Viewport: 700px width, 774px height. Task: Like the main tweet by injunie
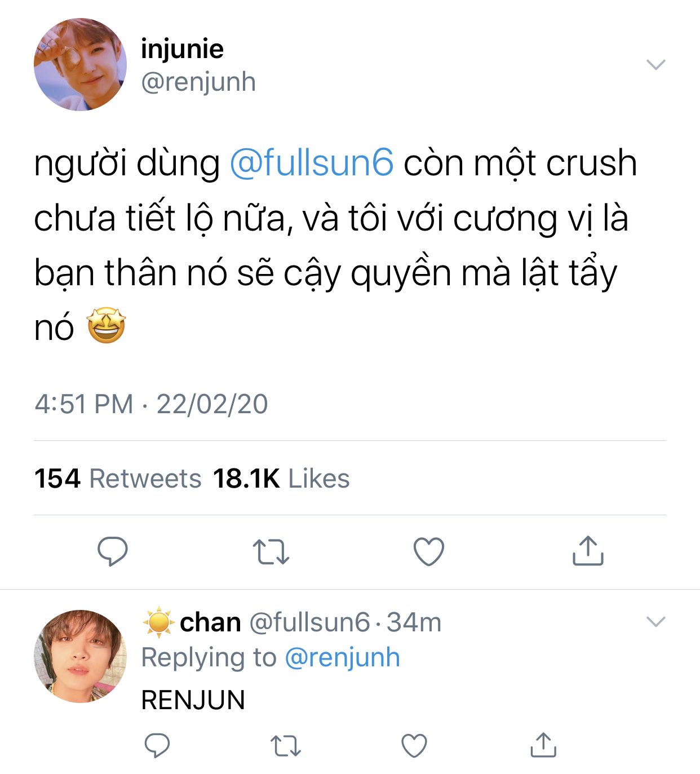pyautogui.click(x=429, y=551)
